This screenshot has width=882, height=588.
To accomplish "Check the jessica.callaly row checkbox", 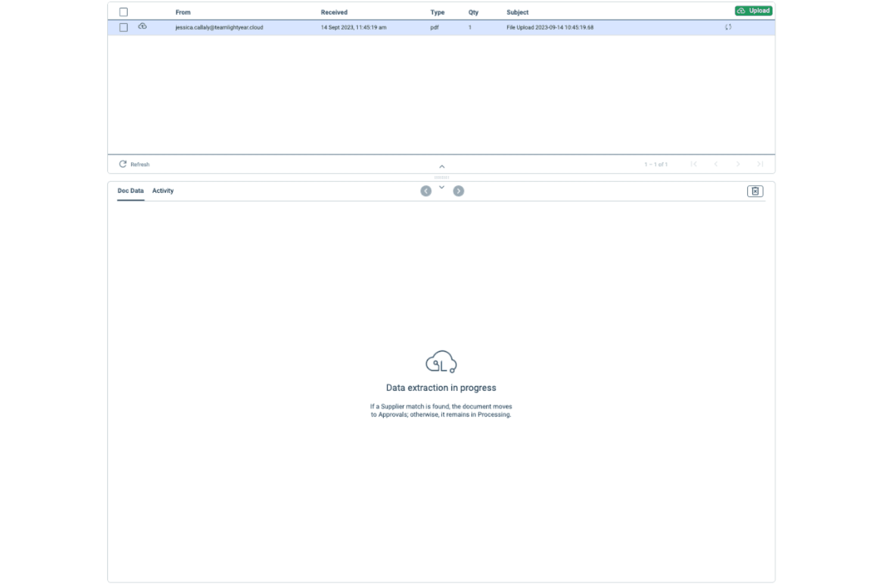I will (123, 27).
